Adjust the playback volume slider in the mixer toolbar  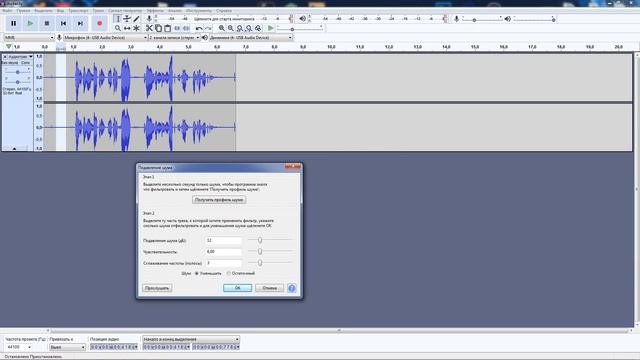[x=534, y=19]
